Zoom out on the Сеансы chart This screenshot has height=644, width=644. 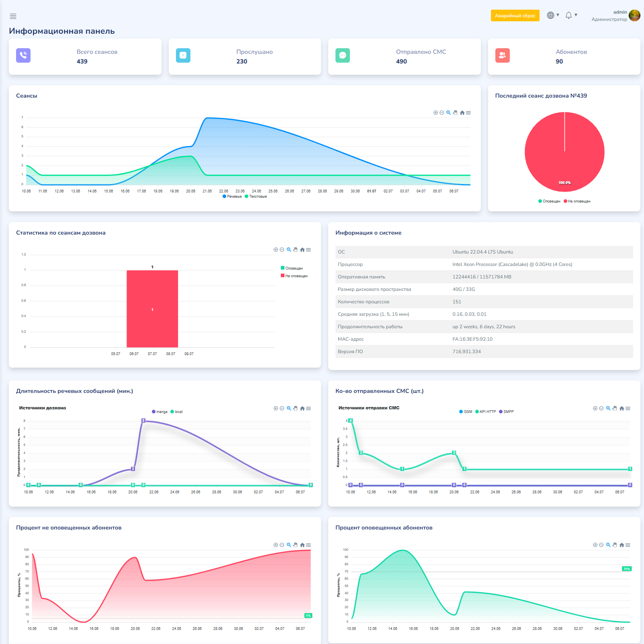[x=442, y=113]
